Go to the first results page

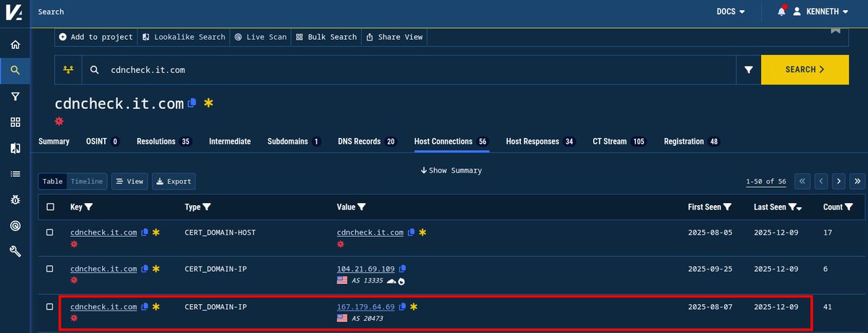tap(801, 181)
